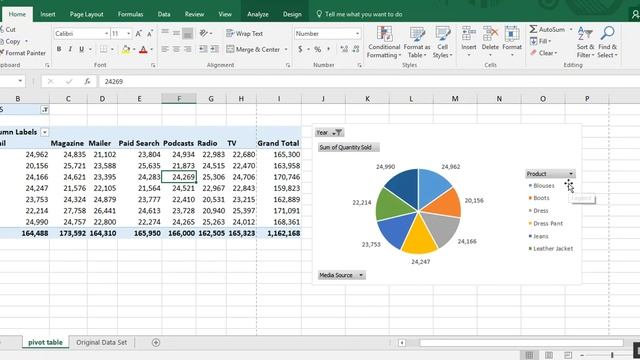Switch to the Data tab
Screen dimensions: 640x360
[x=164, y=14]
